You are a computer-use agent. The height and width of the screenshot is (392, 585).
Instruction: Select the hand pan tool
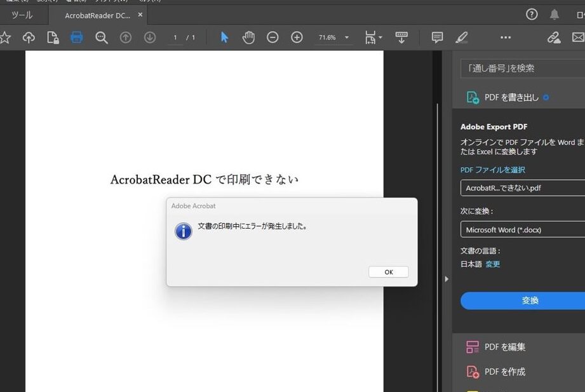pyautogui.click(x=248, y=37)
